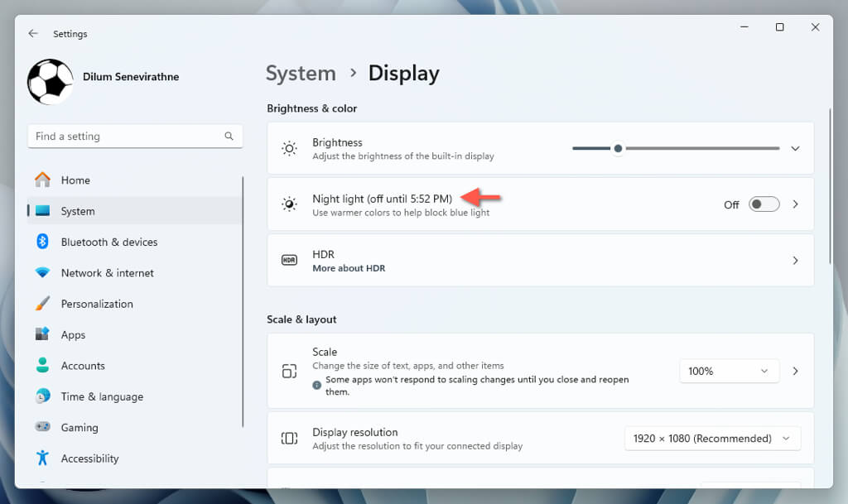
Task: Open Bluetooth & devices section
Action: pos(135,242)
